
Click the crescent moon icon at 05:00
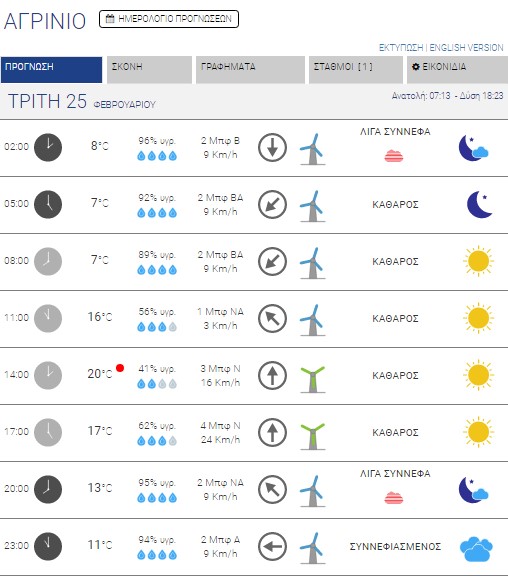click(x=479, y=204)
